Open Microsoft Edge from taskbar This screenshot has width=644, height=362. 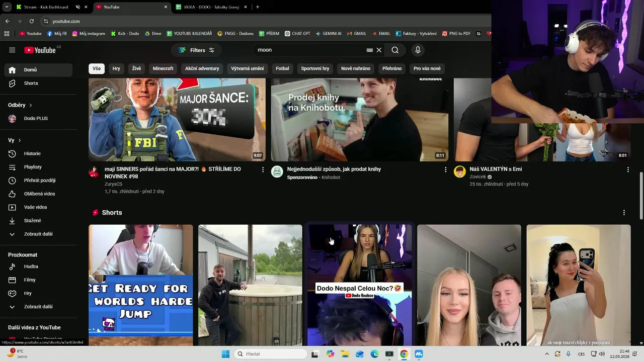tap(374, 354)
